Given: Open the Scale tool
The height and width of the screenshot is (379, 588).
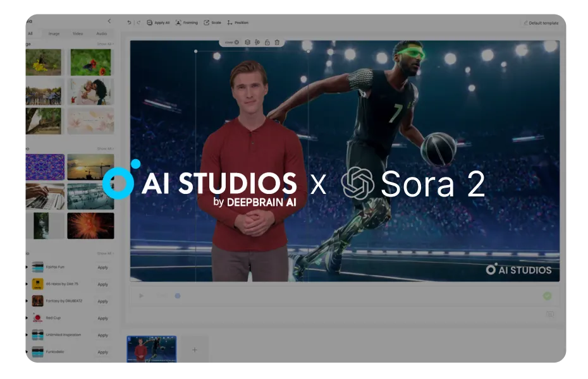Looking at the screenshot, I should pos(212,23).
